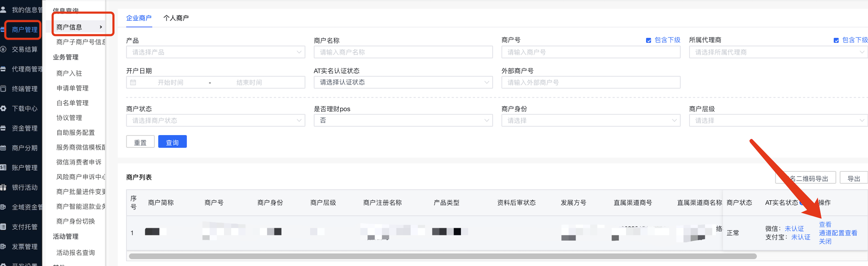Open 商户入驻 in the submenu
Image resolution: width=868 pixels, height=266 pixels.
[x=69, y=73]
